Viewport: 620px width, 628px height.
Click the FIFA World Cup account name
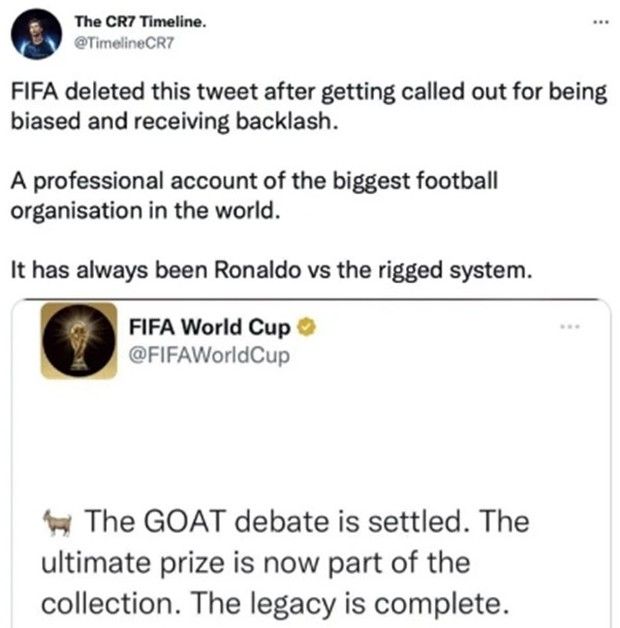(209, 328)
